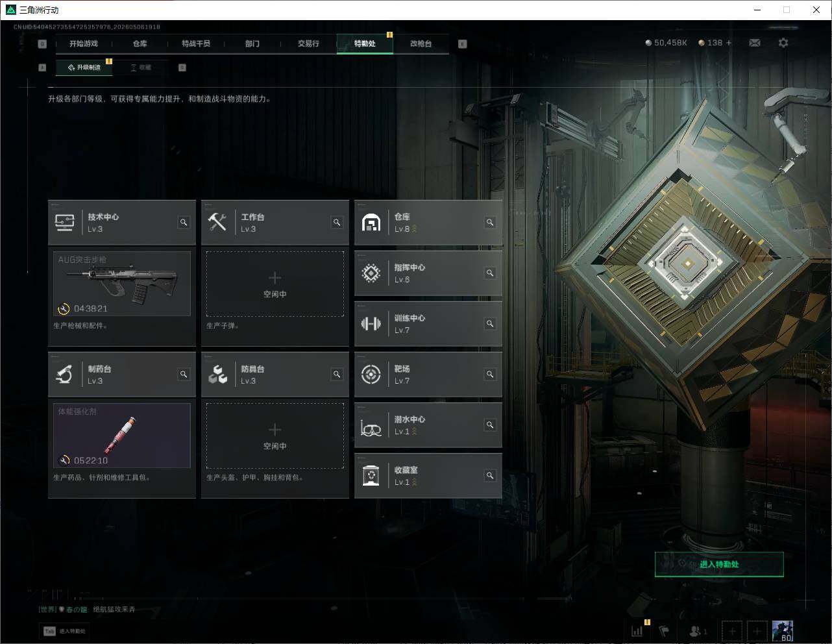832x644 pixels.
Task: Click the 05:22:10 production timer
Action: tap(91, 461)
